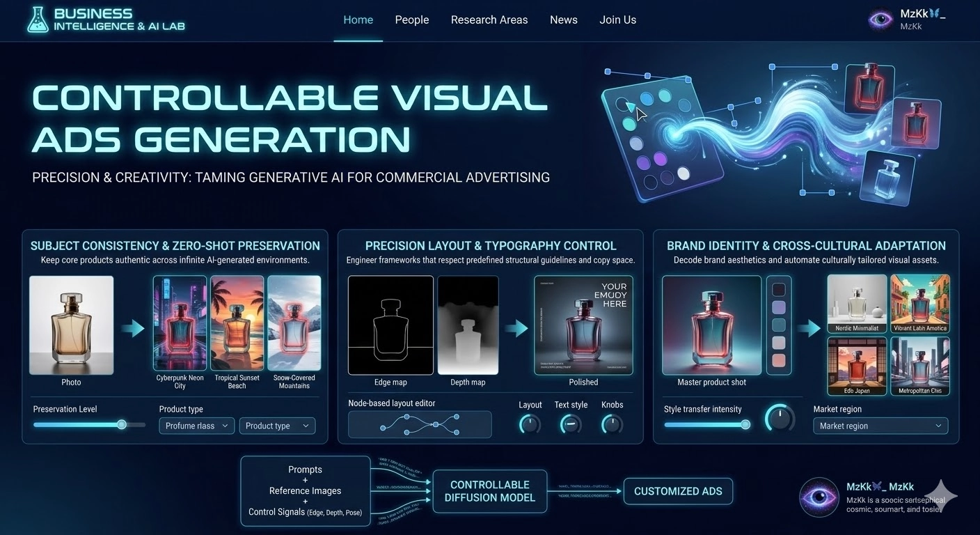The height and width of the screenshot is (535, 980).
Task: Choose the Nordic Minimalist style thumbnail
Action: coord(857,304)
